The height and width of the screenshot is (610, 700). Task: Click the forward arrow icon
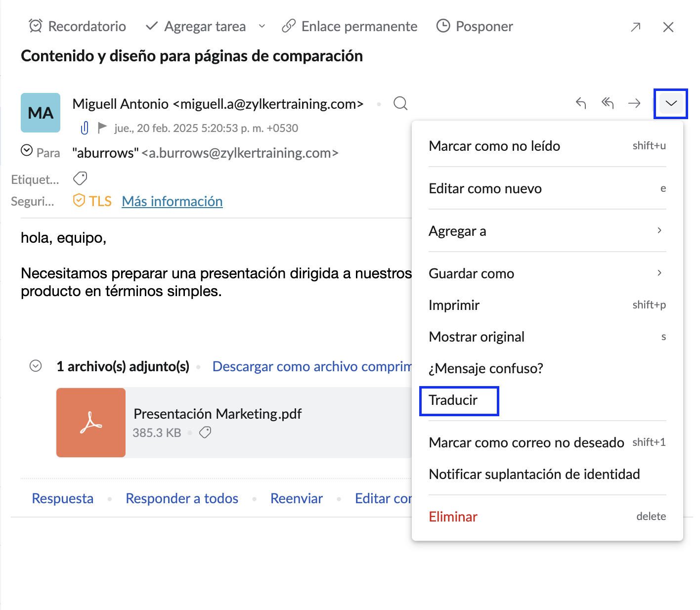pos(634,103)
